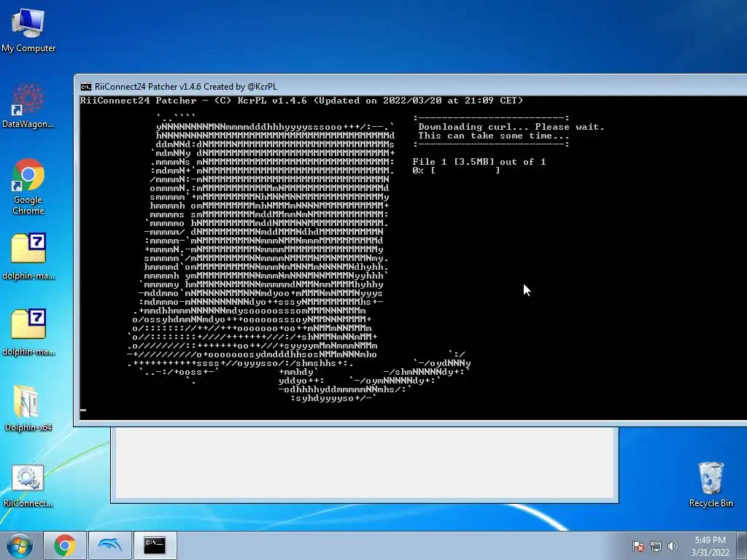Open the clock showing 5:49 PM
The image size is (747, 560).
(x=710, y=546)
